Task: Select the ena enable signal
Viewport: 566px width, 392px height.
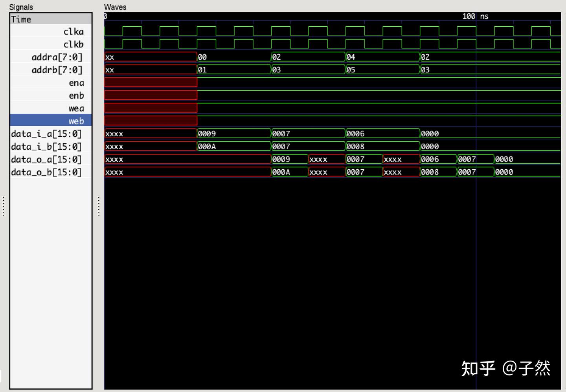Action: click(x=77, y=82)
